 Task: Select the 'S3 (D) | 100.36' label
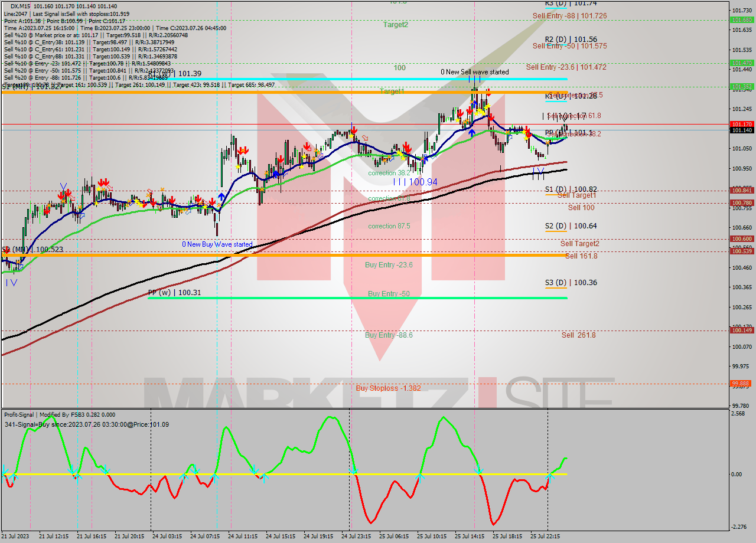tap(571, 283)
